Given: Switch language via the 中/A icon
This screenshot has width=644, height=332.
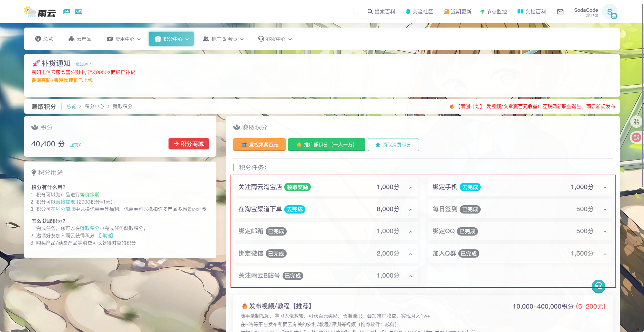Looking at the screenshot, I should 636,137.
